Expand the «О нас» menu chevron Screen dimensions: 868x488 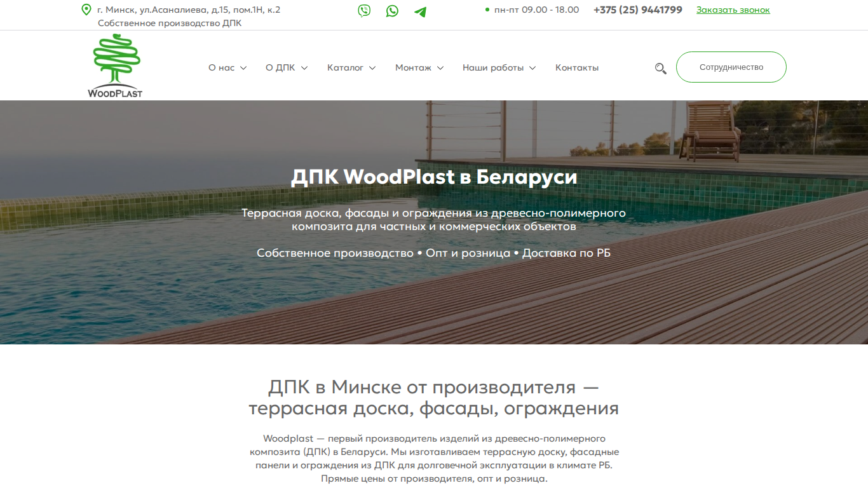tap(243, 68)
